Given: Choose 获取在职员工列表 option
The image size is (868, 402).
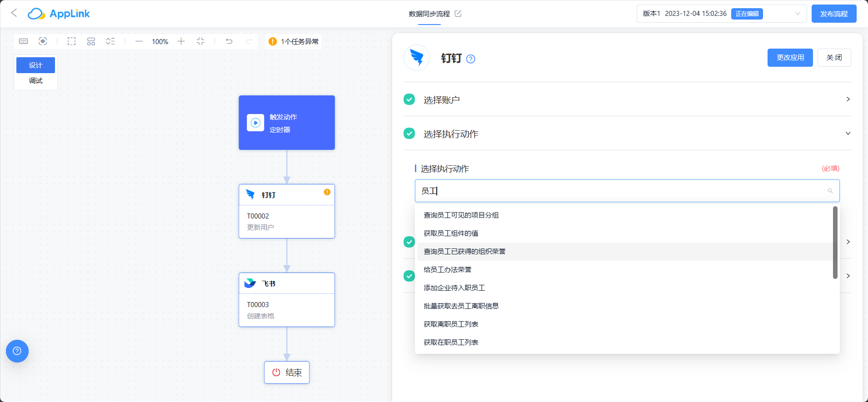Looking at the screenshot, I should coord(625,342).
